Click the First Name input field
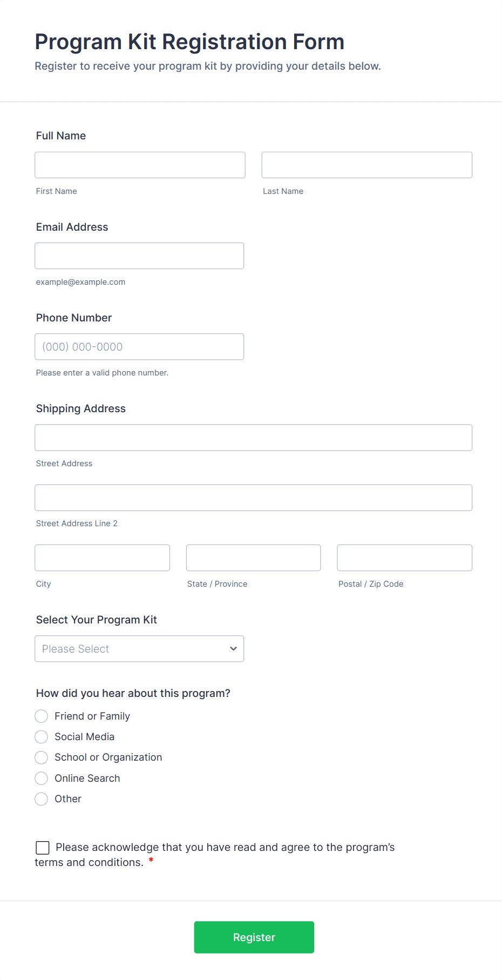Viewport: 502px width, 980px height. coord(139,165)
